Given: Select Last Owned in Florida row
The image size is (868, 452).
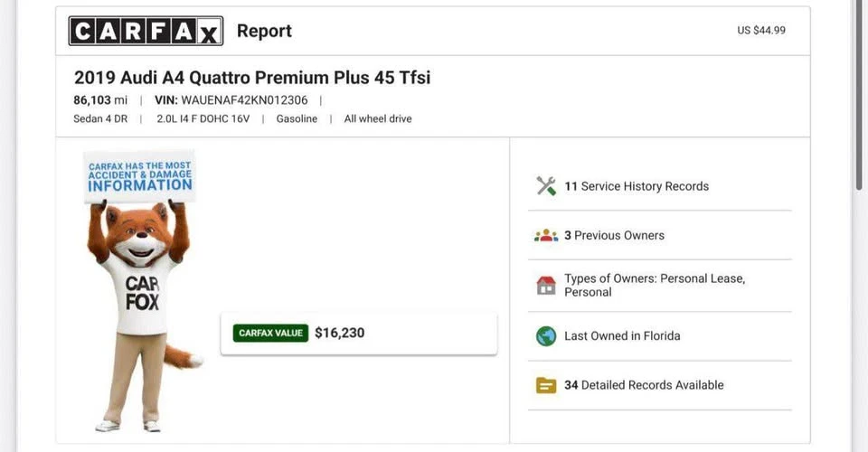Looking at the screenshot, I should (660, 335).
